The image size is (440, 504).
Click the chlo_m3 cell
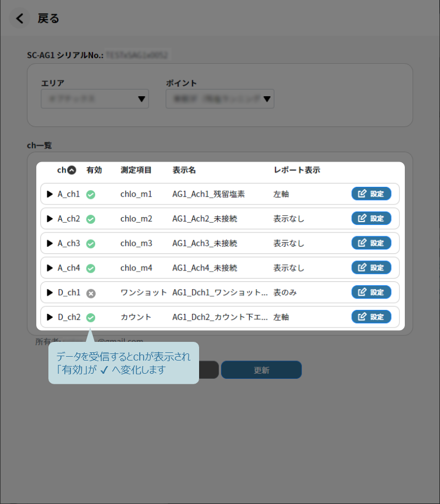pos(136,243)
